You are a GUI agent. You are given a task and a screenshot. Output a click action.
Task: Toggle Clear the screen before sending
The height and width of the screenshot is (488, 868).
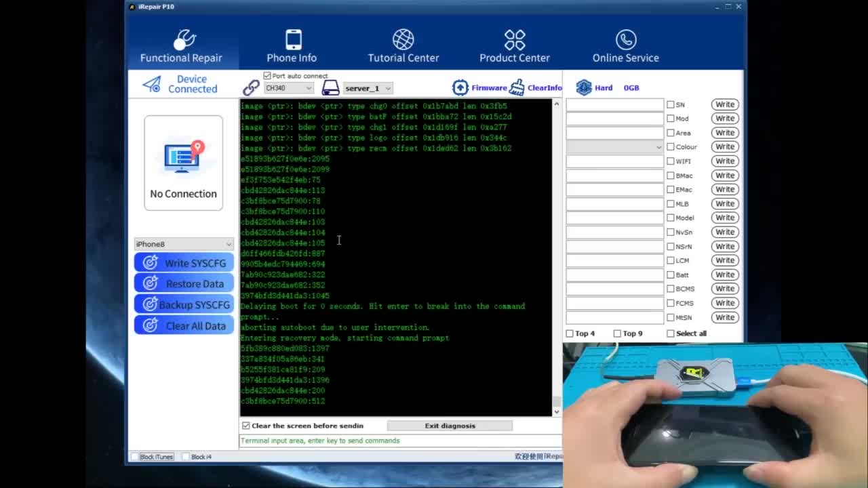(246, 426)
